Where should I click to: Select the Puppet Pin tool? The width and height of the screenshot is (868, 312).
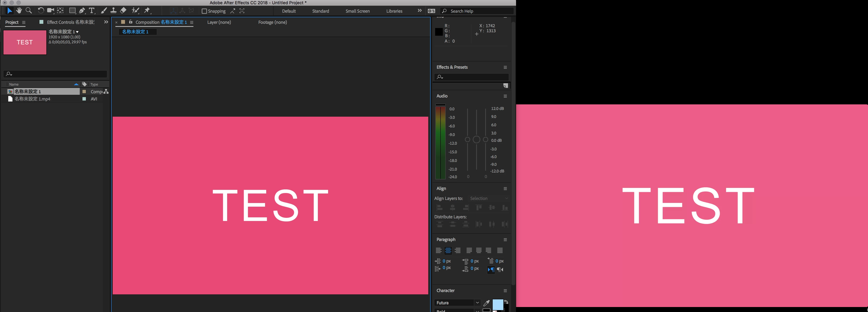point(147,11)
